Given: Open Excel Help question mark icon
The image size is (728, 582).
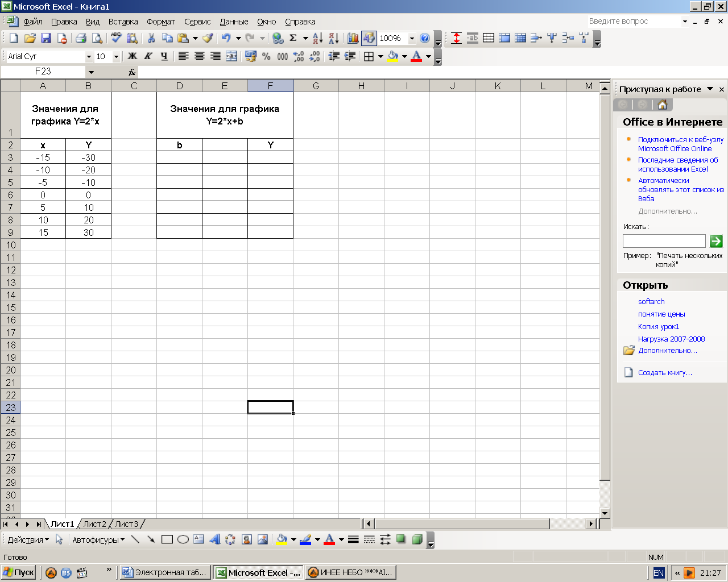Looking at the screenshot, I should [425, 38].
